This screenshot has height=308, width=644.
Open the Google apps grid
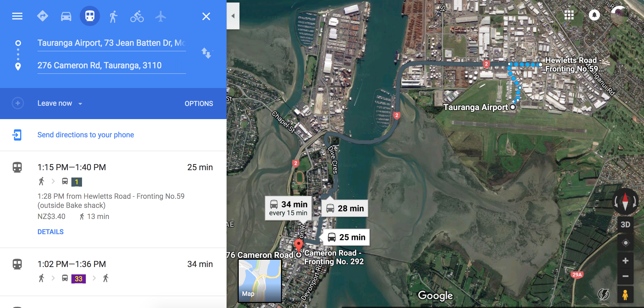coord(569,15)
